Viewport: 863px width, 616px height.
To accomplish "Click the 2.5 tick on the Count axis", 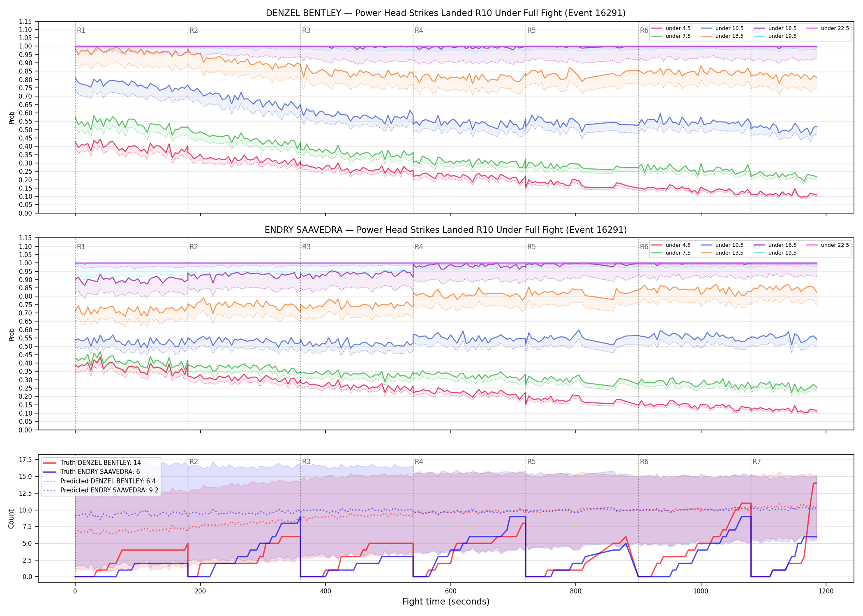I will 27,560.
